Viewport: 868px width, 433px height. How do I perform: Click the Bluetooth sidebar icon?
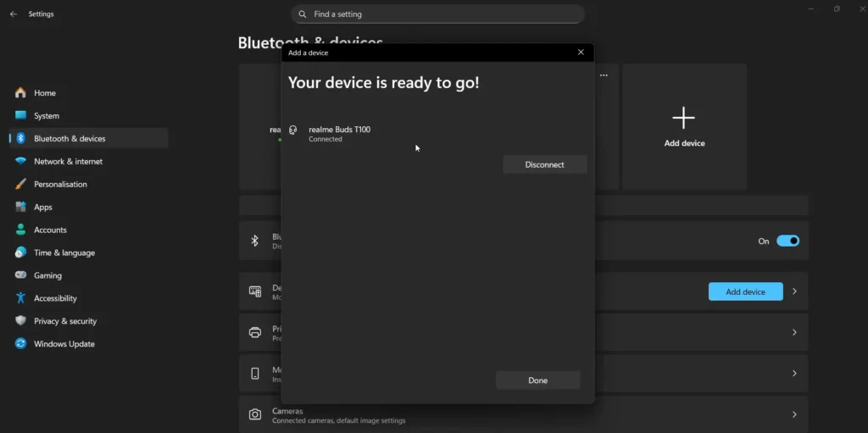pos(20,138)
